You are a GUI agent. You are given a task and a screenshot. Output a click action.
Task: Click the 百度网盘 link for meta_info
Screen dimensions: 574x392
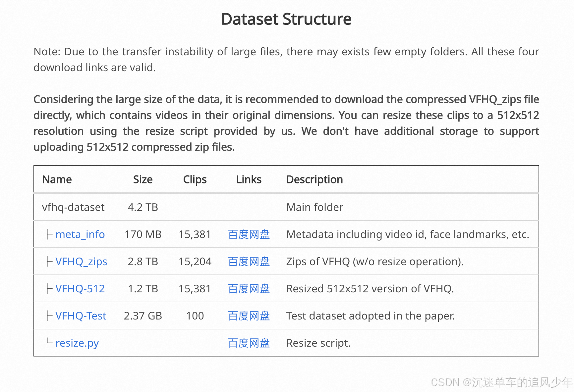(249, 234)
